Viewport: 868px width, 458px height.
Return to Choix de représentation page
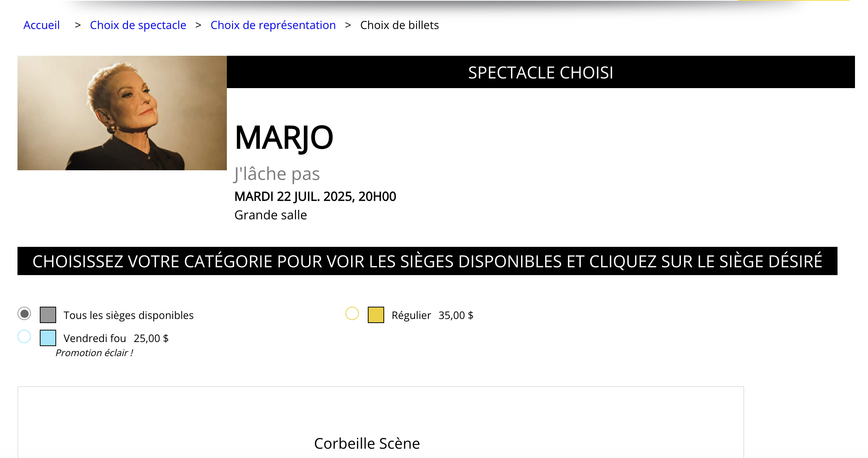(x=273, y=25)
